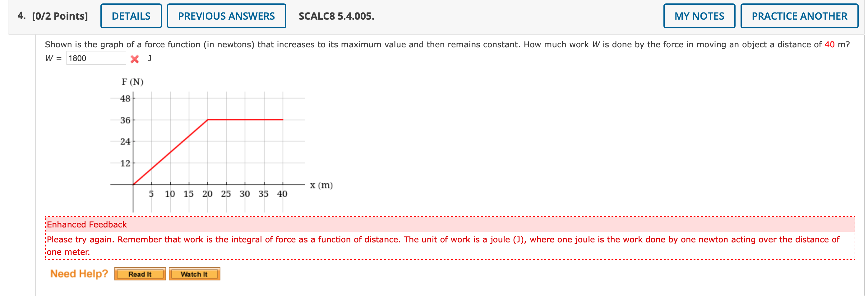Click the Need Help? label
This screenshot has height=296, width=868.
coord(79,273)
